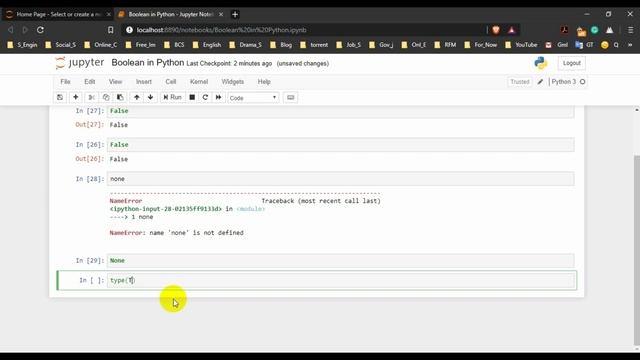Run the selected cell
The width and height of the screenshot is (640, 360).
tap(172, 98)
